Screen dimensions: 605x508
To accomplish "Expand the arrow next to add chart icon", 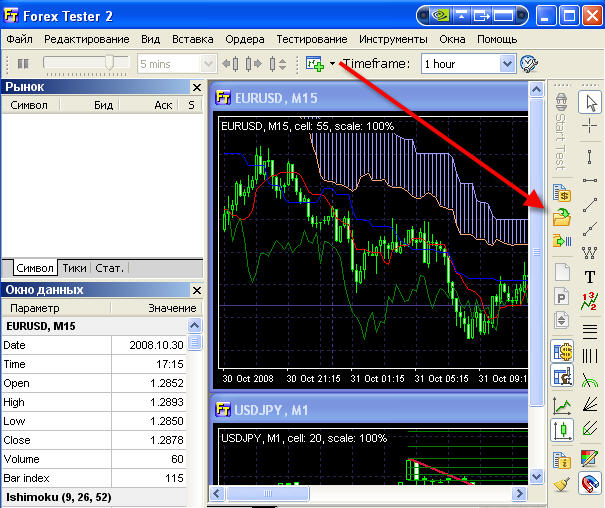I will click(x=332, y=64).
